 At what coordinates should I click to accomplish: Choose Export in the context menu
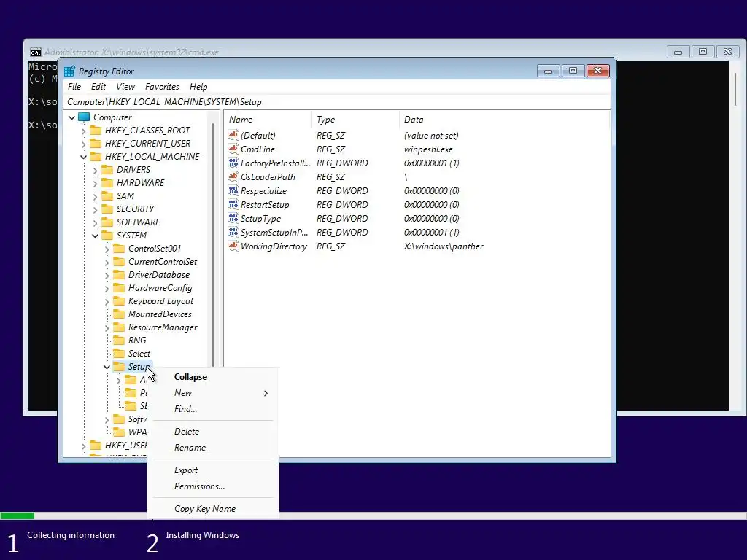click(x=213, y=470)
